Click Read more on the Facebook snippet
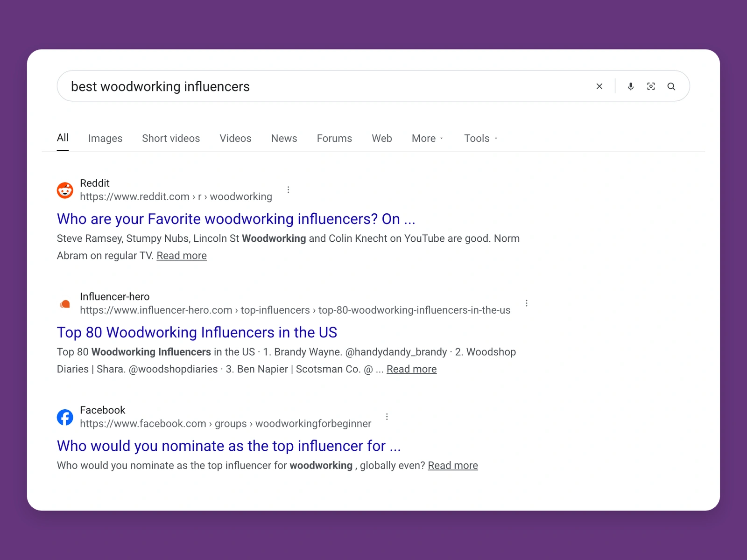The image size is (747, 560). pos(453,466)
